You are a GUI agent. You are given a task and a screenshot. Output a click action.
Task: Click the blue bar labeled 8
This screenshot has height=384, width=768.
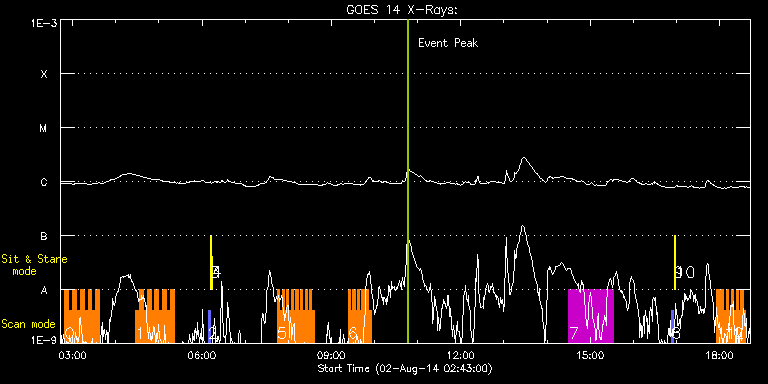click(x=672, y=326)
